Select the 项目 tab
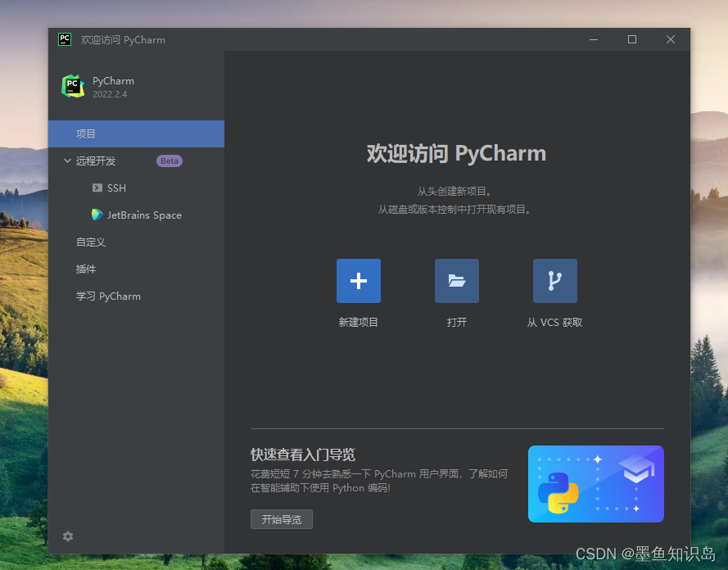Image resolution: width=728 pixels, height=570 pixels. (x=137, y=133)
